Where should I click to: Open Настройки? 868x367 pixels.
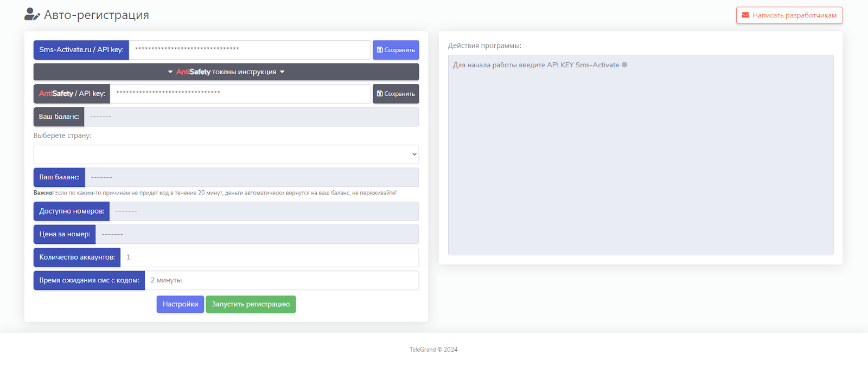pyautogui.click(x=180, y=304)
